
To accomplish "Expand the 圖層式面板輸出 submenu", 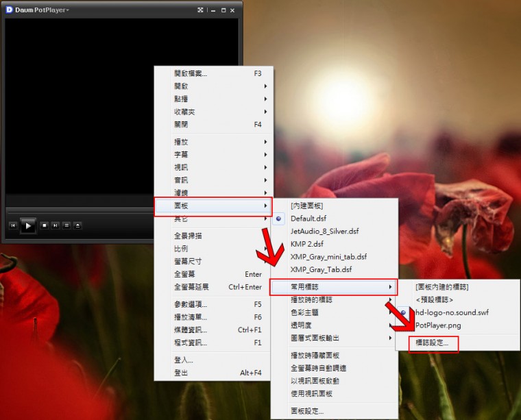I will pyautogui.click(x=335, y=338).
